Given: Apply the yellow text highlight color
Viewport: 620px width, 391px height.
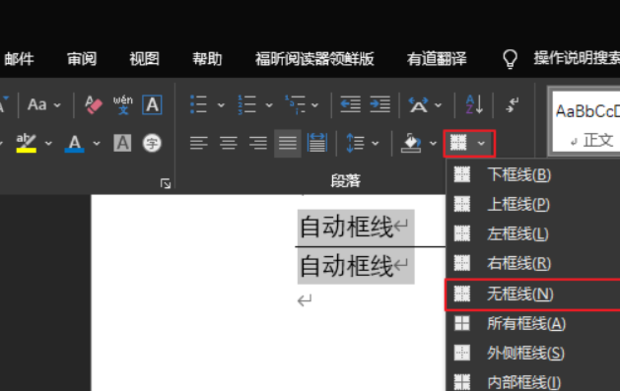Looking at the screenshot, I should (x=26, y=143).
